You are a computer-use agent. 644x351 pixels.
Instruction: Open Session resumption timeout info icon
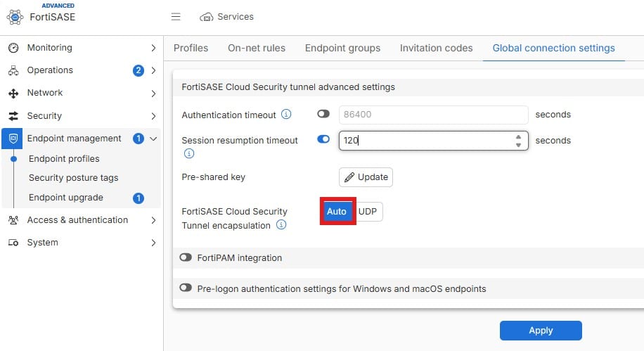click(189, 154)
